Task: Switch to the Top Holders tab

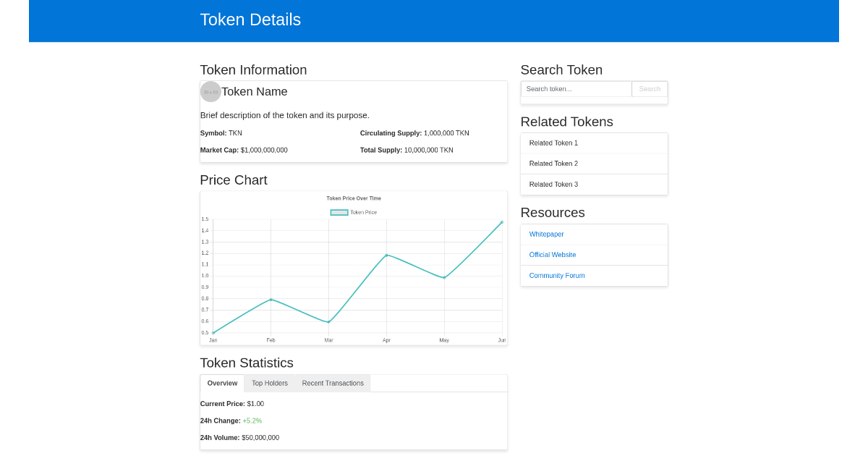Action: 269,383
